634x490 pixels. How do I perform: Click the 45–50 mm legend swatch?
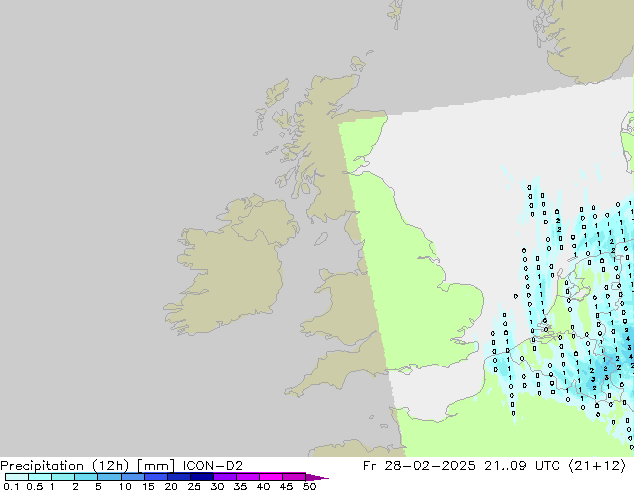coord(294,477)
